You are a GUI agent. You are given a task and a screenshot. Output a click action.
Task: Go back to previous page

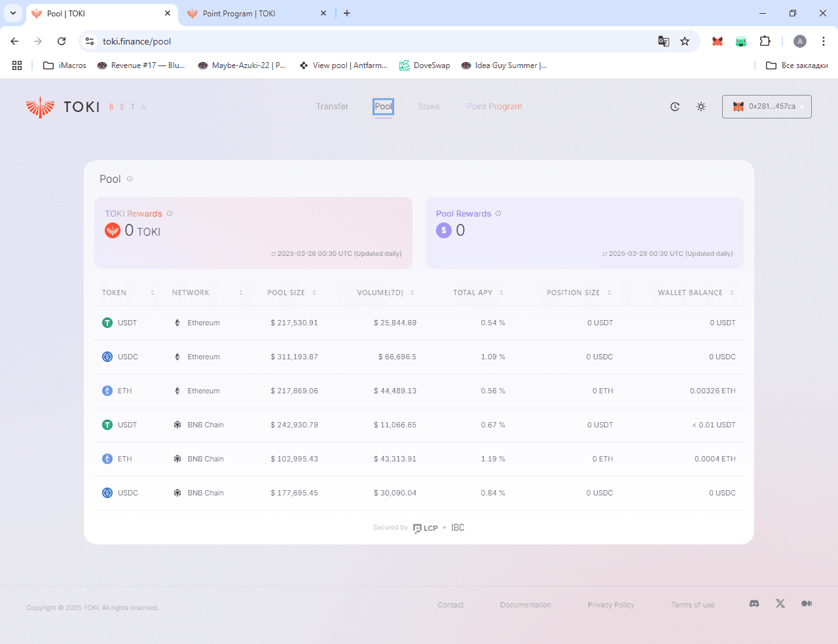click(14, 41)
